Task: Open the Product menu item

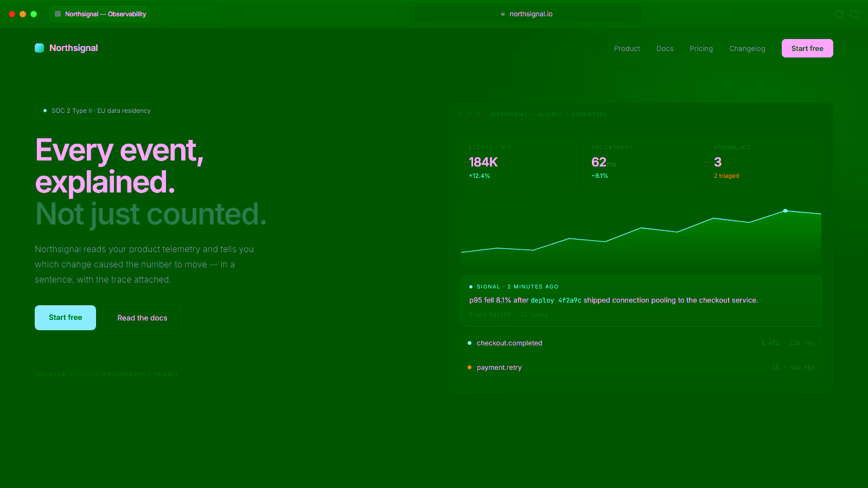Action: (627, 48)
